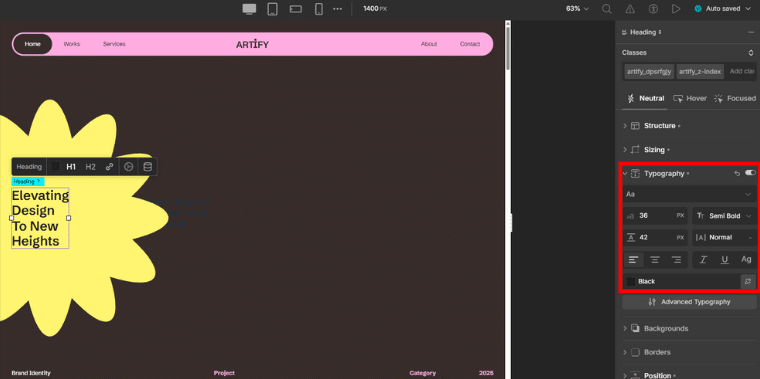Switch to tablet portrait viewport
Image resolution: width=760 pixels, height=379 pixels.
272,9
